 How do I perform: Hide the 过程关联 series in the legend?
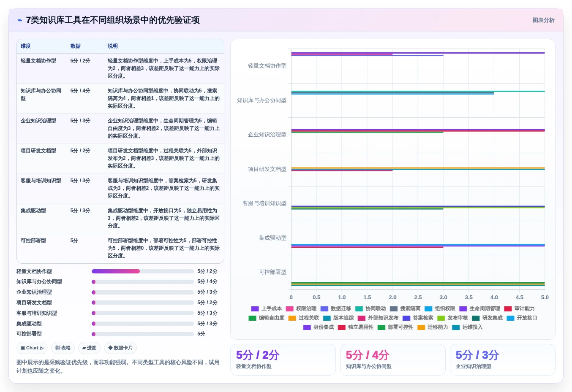(303, 318)
